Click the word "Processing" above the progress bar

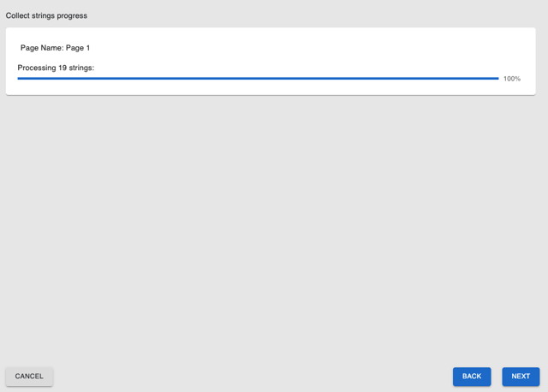click(36, 68)
